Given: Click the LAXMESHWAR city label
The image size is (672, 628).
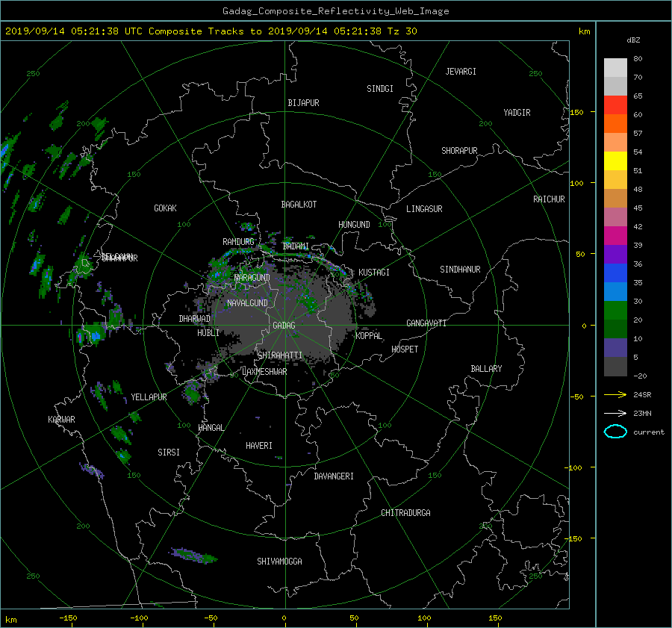Looking at the screenshot, I should pyautogui.click(x=264, y=372).
